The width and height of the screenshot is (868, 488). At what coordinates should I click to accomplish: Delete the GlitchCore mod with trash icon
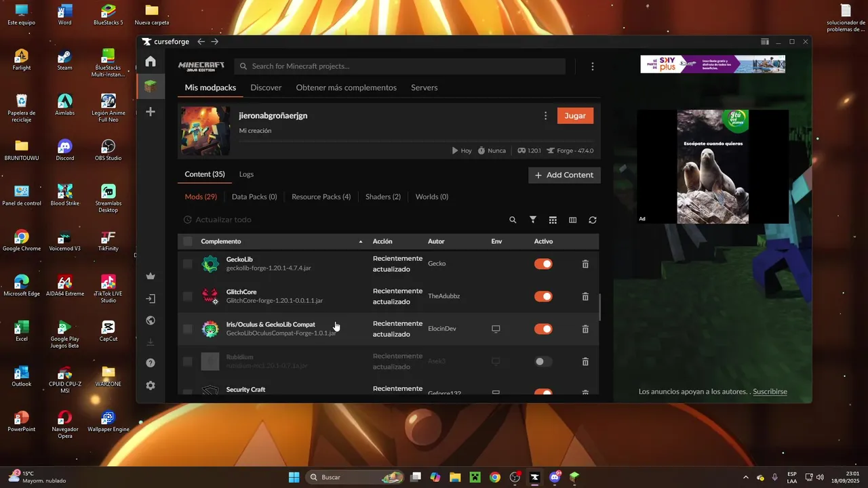(585, 297)
